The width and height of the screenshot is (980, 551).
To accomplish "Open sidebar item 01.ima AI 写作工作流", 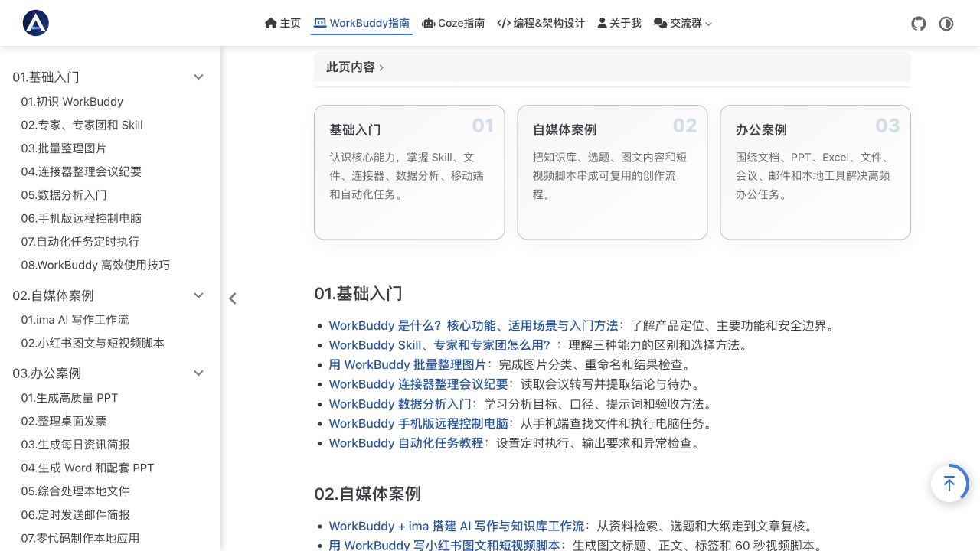I will point(75,320).
